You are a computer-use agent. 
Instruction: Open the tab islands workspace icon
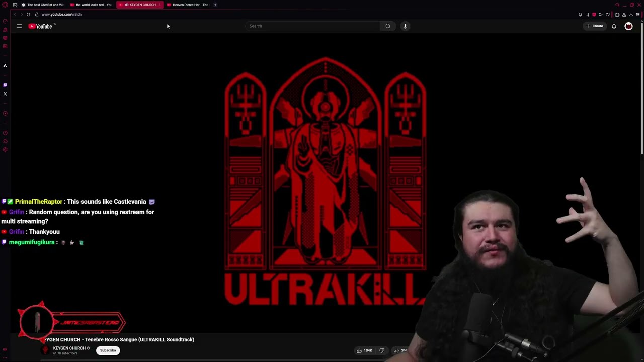tap(15, 5)
